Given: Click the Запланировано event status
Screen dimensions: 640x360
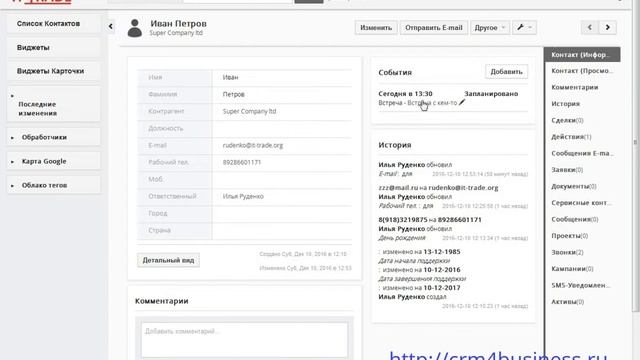Looking at the screenshot, I should coord(491,93).
